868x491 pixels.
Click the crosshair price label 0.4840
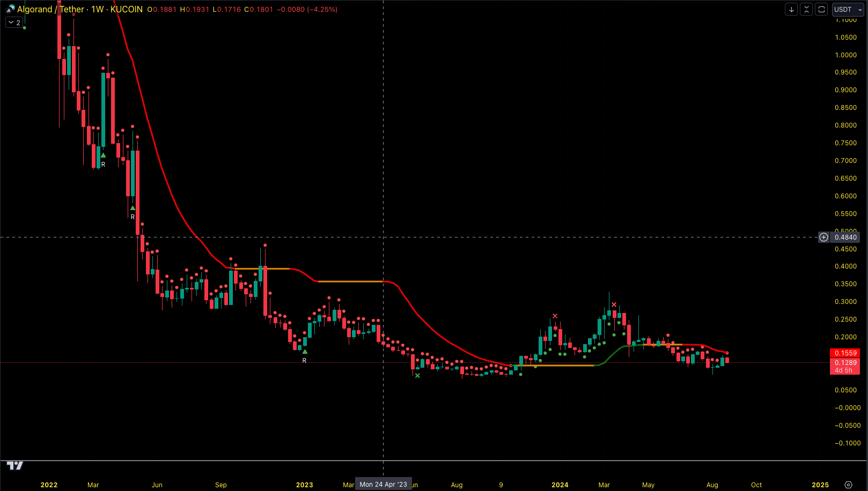coord(845,237)
